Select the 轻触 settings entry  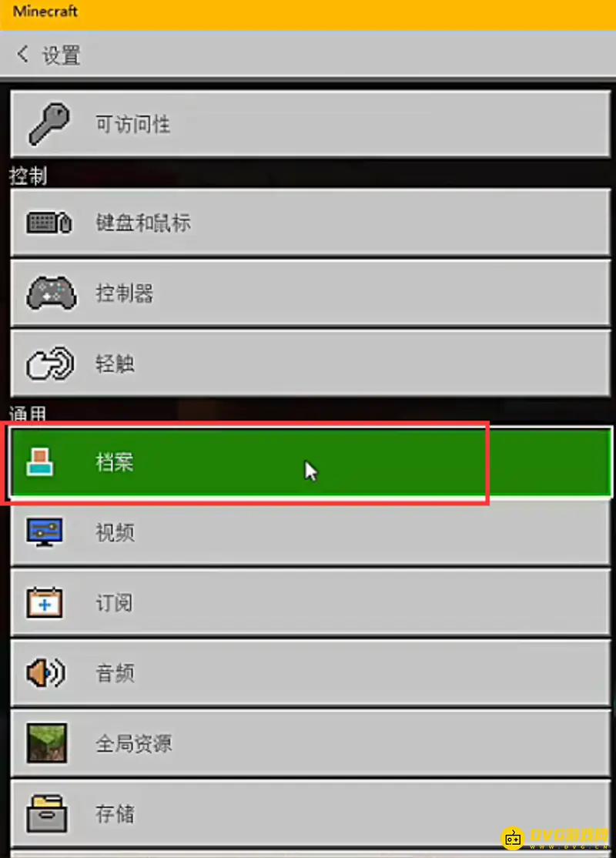310,364
